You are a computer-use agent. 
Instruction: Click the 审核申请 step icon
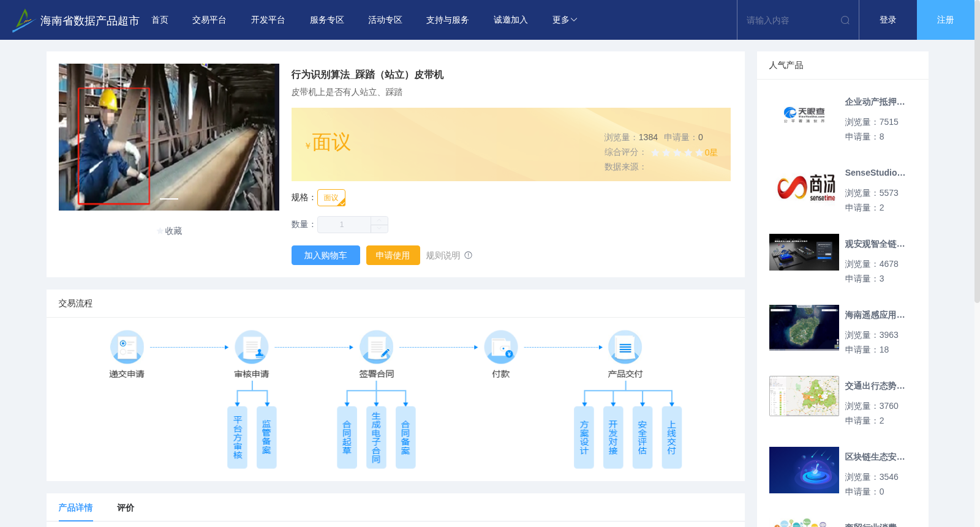pyautogui.click(x=252, y=347)
